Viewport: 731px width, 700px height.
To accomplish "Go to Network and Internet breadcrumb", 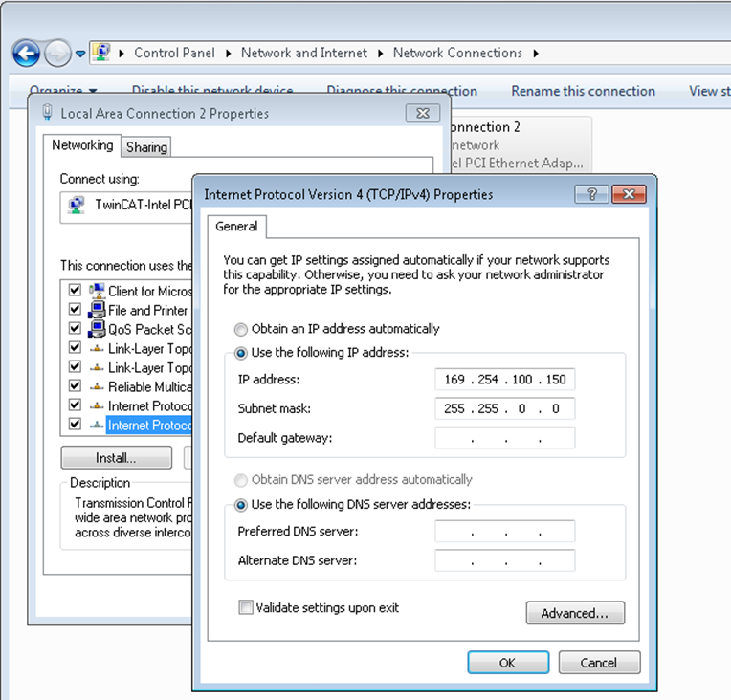I will coord(304,54).
